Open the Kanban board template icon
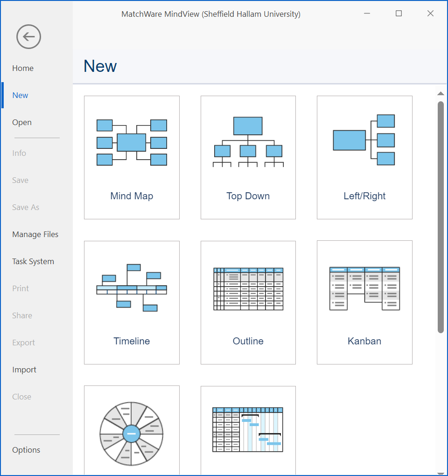 click(x=364, y=288)
